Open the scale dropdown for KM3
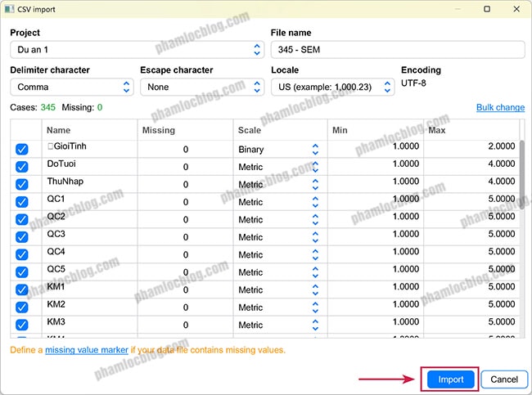 pyautogui.click(x=279, y=325)
